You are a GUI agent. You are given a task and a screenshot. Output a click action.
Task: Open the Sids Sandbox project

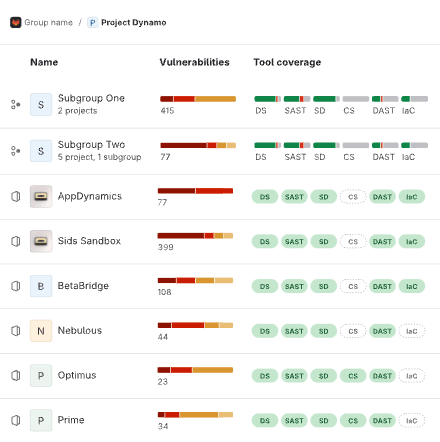[x=89, y=241]
